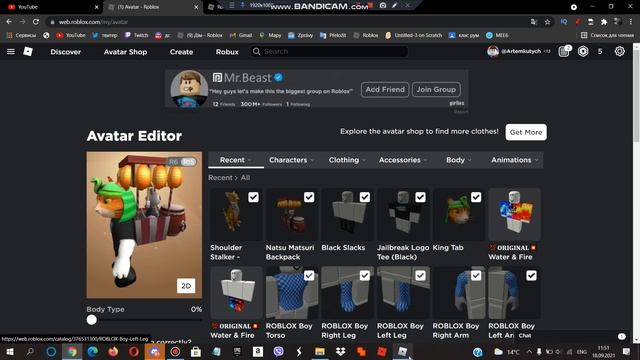Screen dimensions: 640x360
Task: Open the Untitled-3 on Scratch bookmark
Action: pos(413,36)
